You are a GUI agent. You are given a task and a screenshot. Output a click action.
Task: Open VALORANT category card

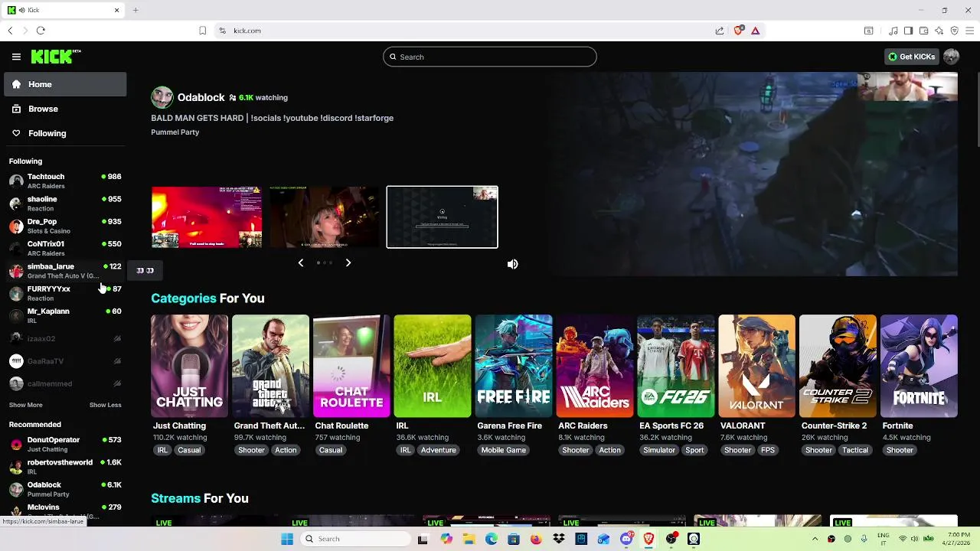(757, 366)
